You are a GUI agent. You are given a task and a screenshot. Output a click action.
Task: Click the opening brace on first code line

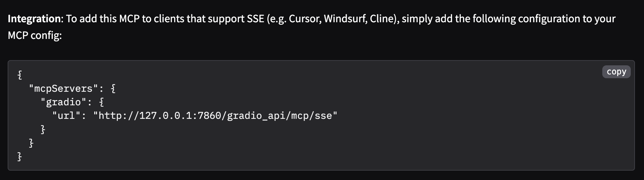[20, 75]
